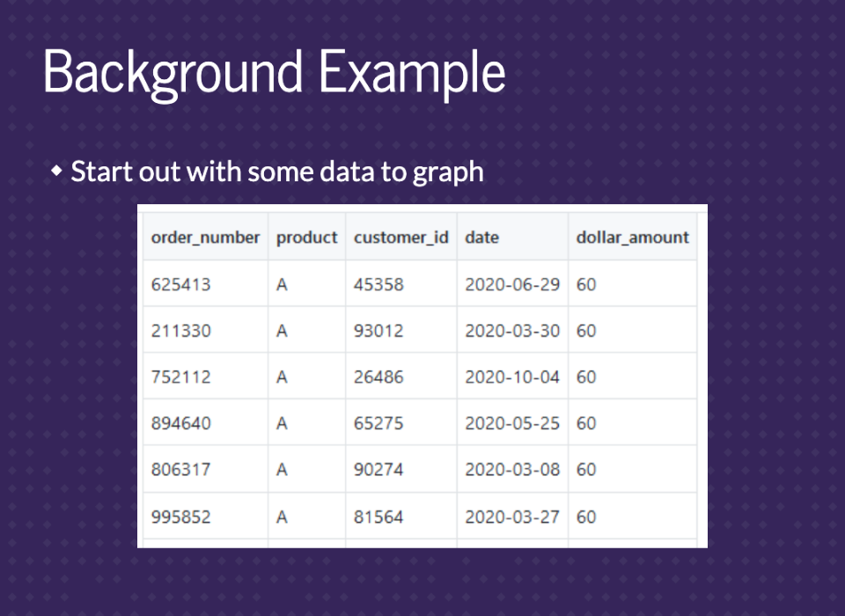Select the dollar_amount column header
Viewport: 845px width, 616px height.
click(x=632, y=238)
